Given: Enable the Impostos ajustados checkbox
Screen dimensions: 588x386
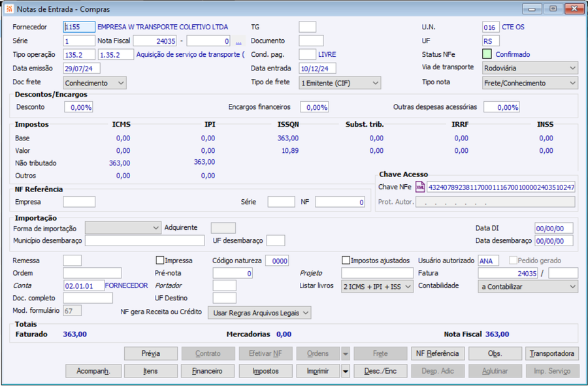Looking at the screenshot, I should [346, 260].
